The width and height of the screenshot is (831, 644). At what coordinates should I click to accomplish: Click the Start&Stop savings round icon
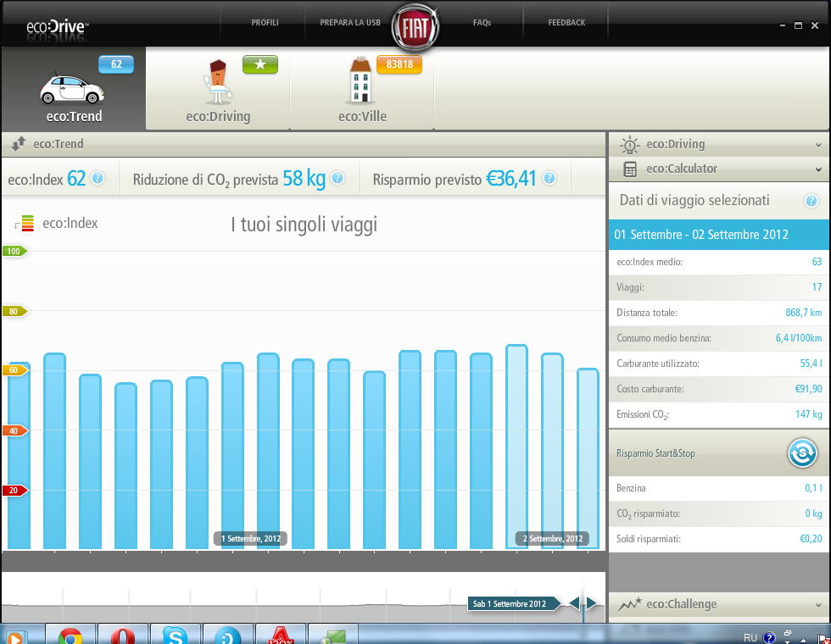point(801,453)
